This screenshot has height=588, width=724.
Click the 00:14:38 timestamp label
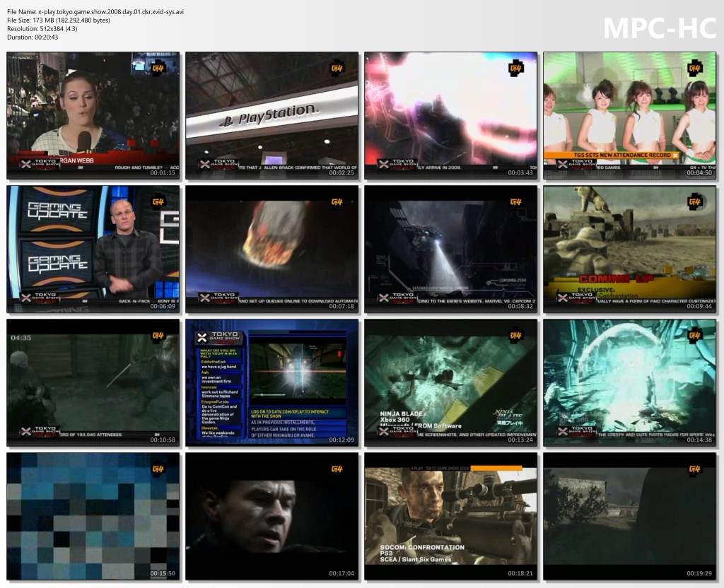click(x=699, y=440)
